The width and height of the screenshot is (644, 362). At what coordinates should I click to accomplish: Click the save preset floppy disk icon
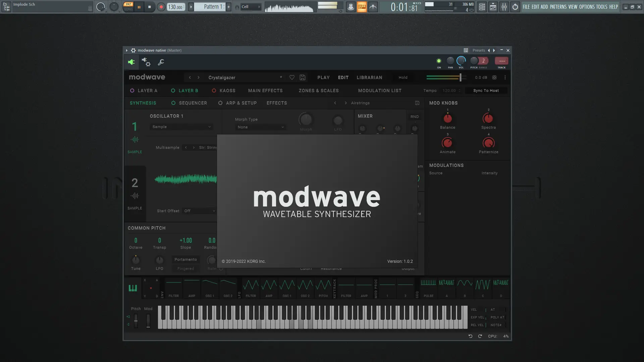(x=302, y=77)
